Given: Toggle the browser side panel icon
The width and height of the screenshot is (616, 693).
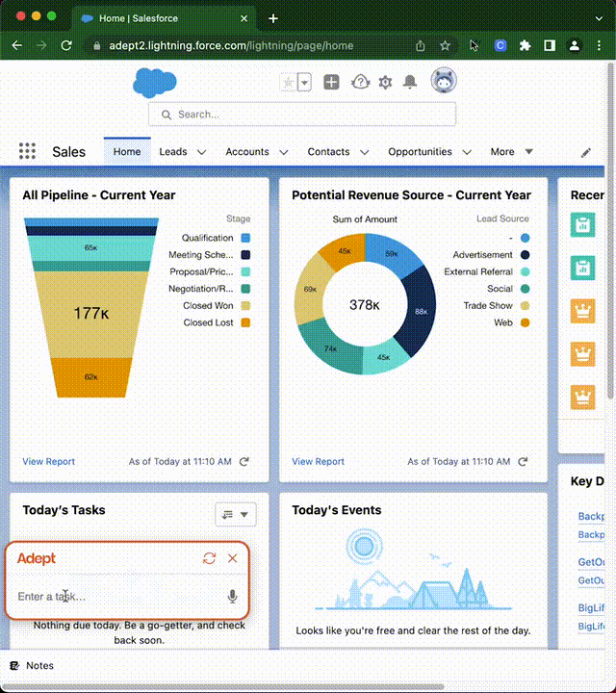Looking at the screenshot, I should 550,45.
